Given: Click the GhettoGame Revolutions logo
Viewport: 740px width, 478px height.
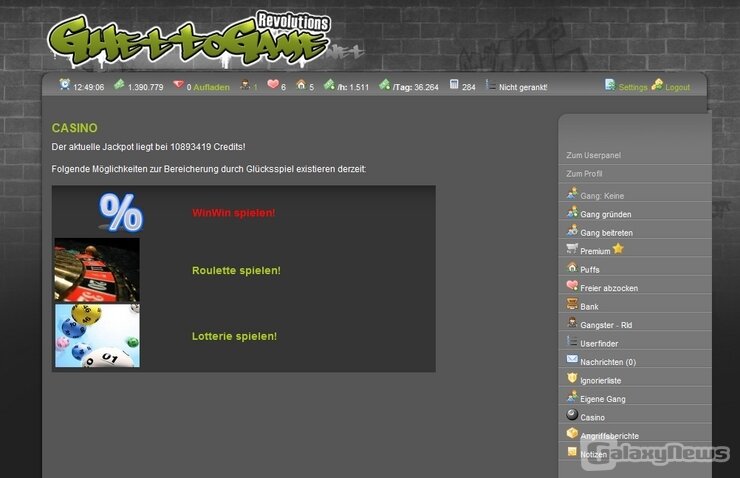Looking at the screenshot, I should (x=189, y=40).
